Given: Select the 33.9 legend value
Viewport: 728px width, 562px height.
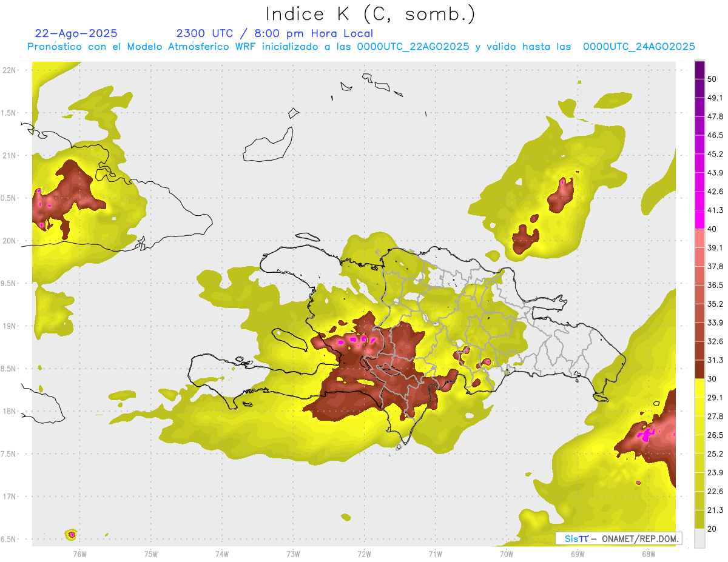Looking at the screenshot, I should click(x=716, y=323).
